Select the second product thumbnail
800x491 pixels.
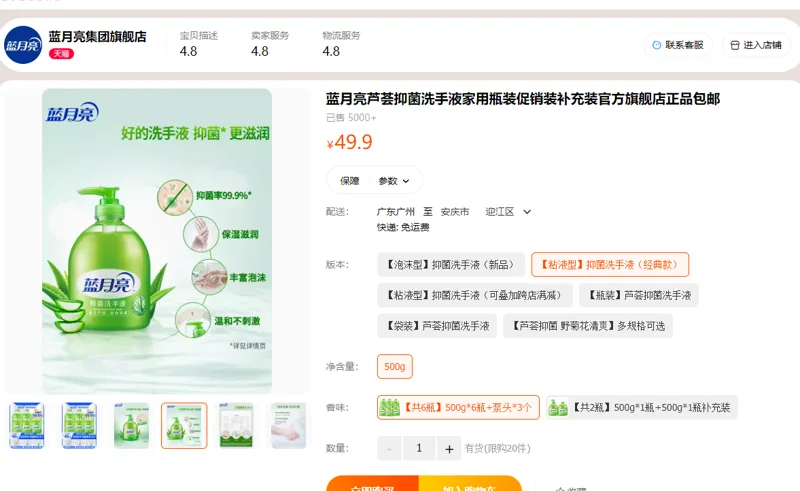pos(79,426)
